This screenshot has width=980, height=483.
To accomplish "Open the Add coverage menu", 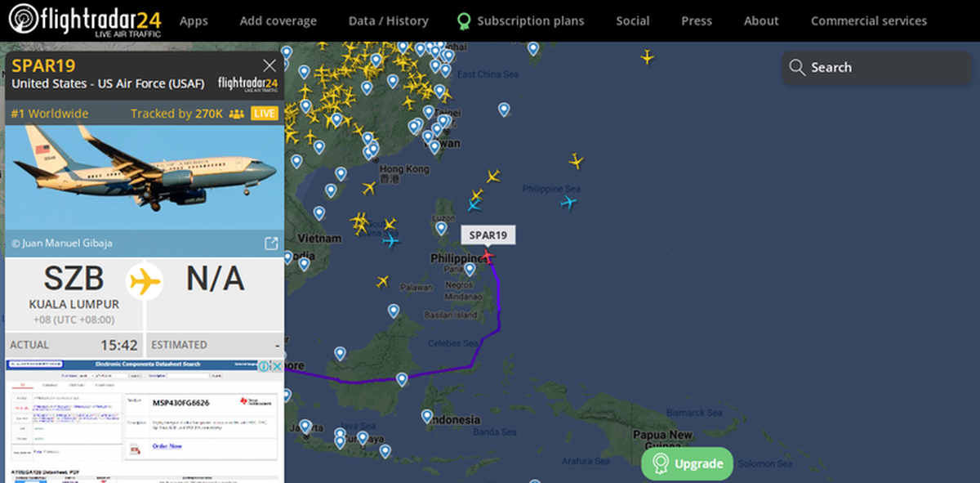I will click(278, 20).
